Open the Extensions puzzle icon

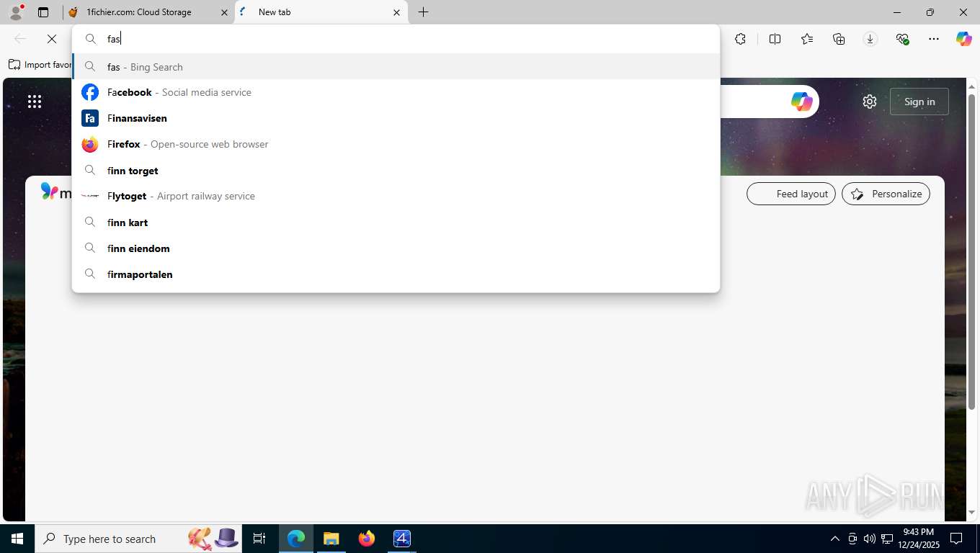coord(740,39)
